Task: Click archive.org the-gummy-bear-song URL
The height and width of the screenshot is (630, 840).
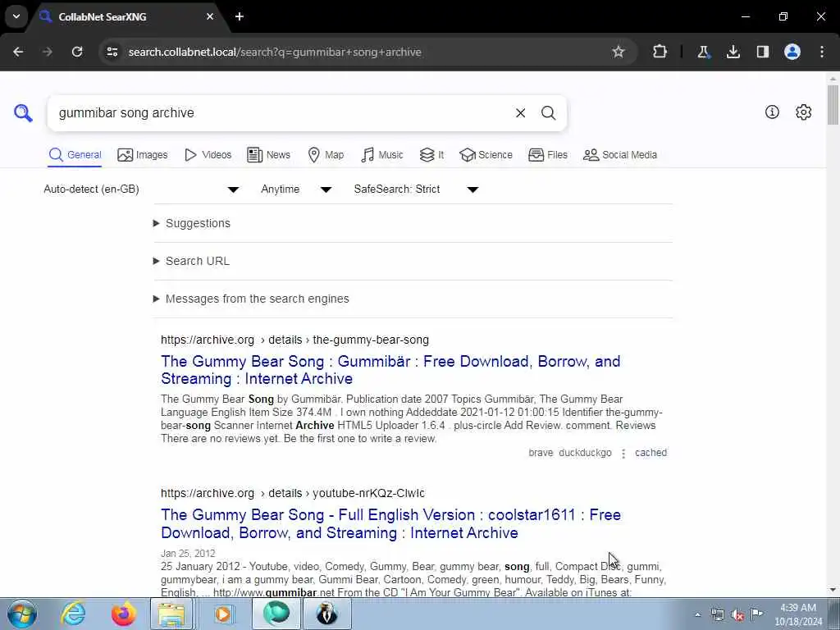Action: 294,340
